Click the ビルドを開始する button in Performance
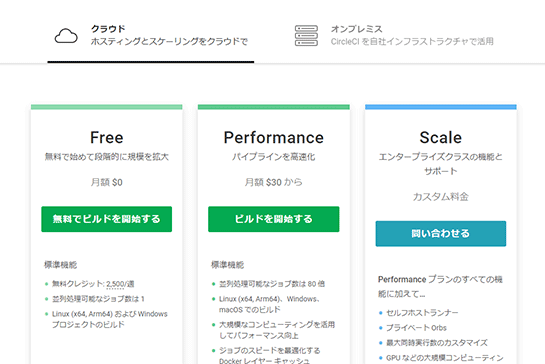Screen dimensions: 545x364 pyautogui.click(x=274, y=219)
